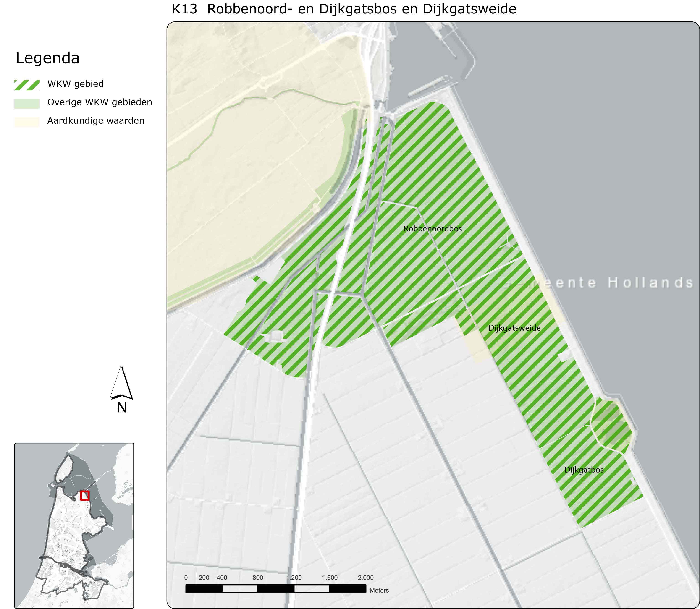Click the green striped WKW gebied legend swatch
This screenshot has height=609, width=700.
click(27, 85)
